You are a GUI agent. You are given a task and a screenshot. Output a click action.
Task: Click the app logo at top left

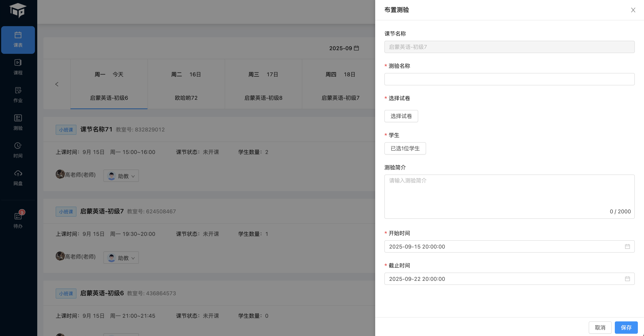click(x=18, y=11)
